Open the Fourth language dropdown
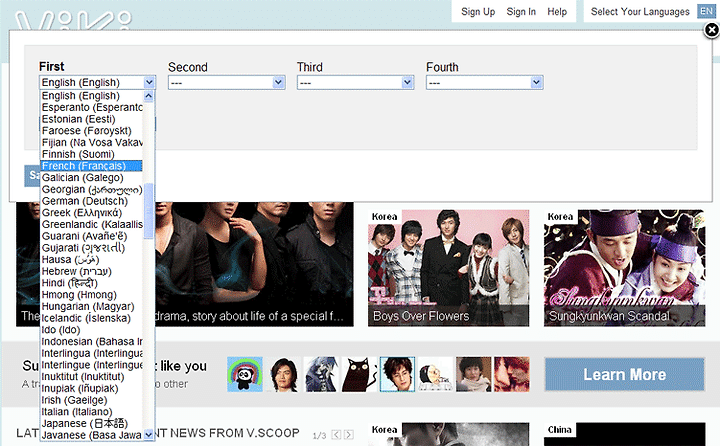Viewport: 720px width, 446px height. 484,82
